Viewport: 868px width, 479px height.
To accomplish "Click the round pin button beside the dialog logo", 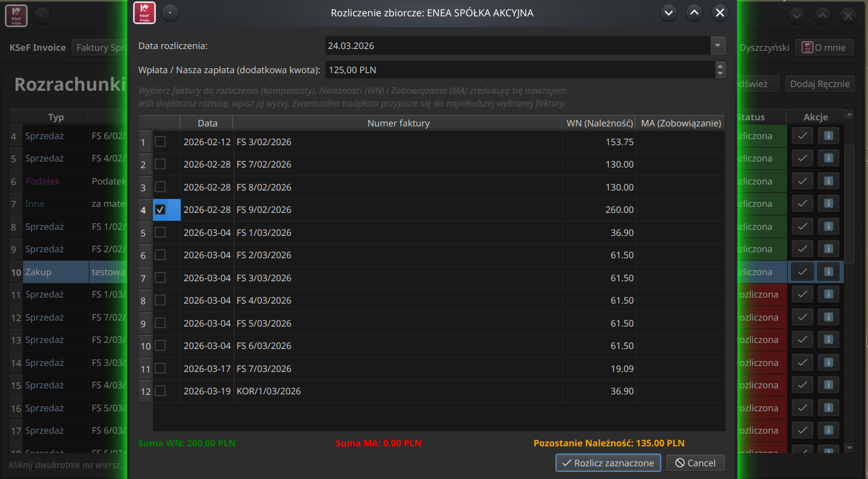I will pyautogui.click(x=170, y=13).
